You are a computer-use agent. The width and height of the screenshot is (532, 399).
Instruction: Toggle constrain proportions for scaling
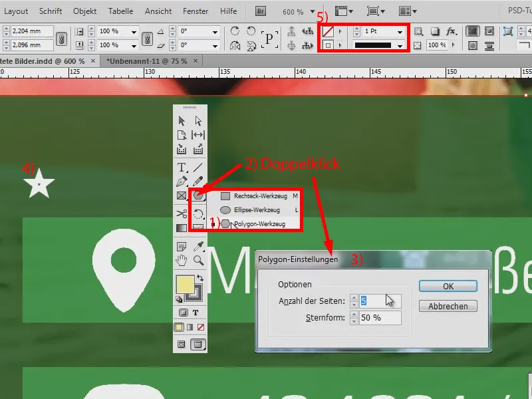pos(147,39)
